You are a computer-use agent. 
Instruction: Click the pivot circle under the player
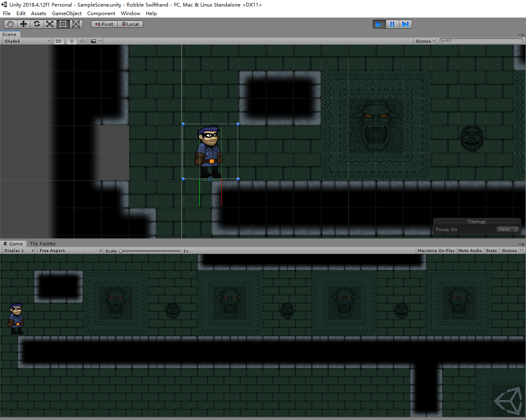(x=211, y=179)
